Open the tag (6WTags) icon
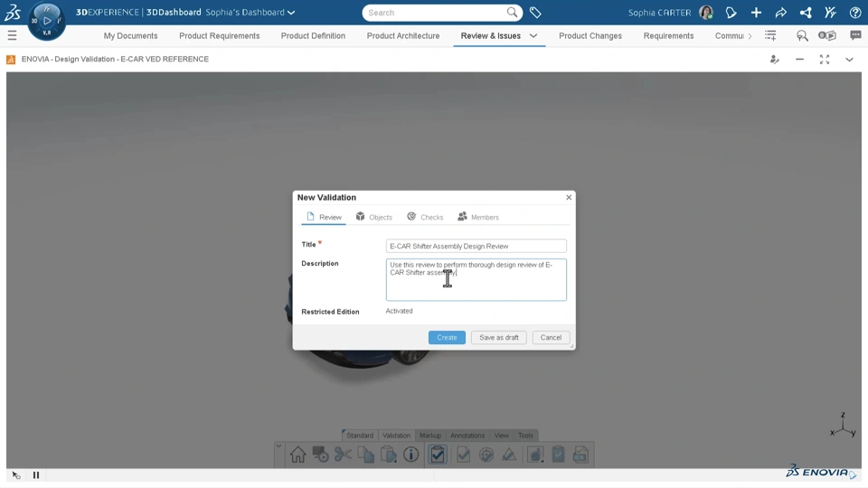 (534, 12)
